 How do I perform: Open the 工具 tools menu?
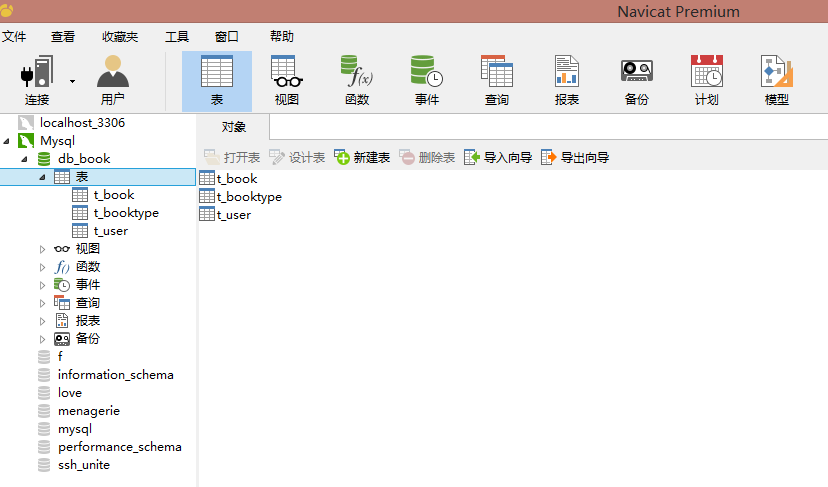177,36
